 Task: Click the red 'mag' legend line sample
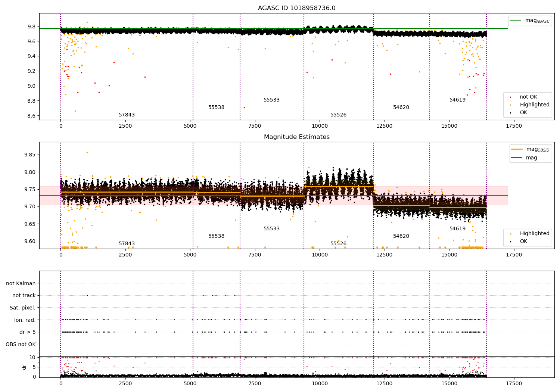[x=517, y=158]
